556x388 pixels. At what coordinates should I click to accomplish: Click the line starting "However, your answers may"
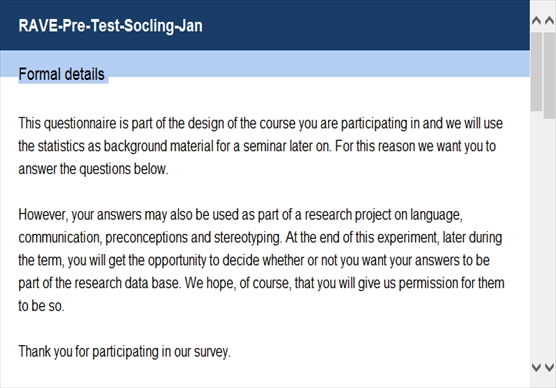[240, 215]
